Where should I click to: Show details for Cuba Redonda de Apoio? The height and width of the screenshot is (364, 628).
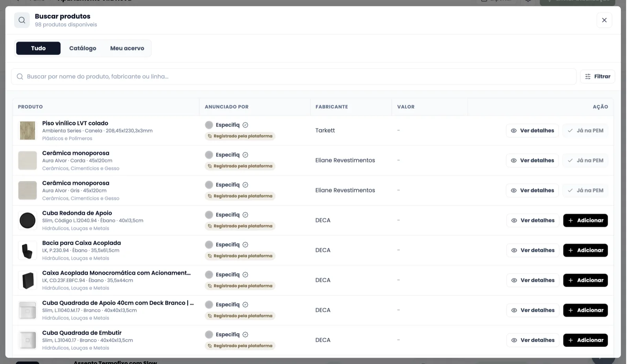(533, 220)
